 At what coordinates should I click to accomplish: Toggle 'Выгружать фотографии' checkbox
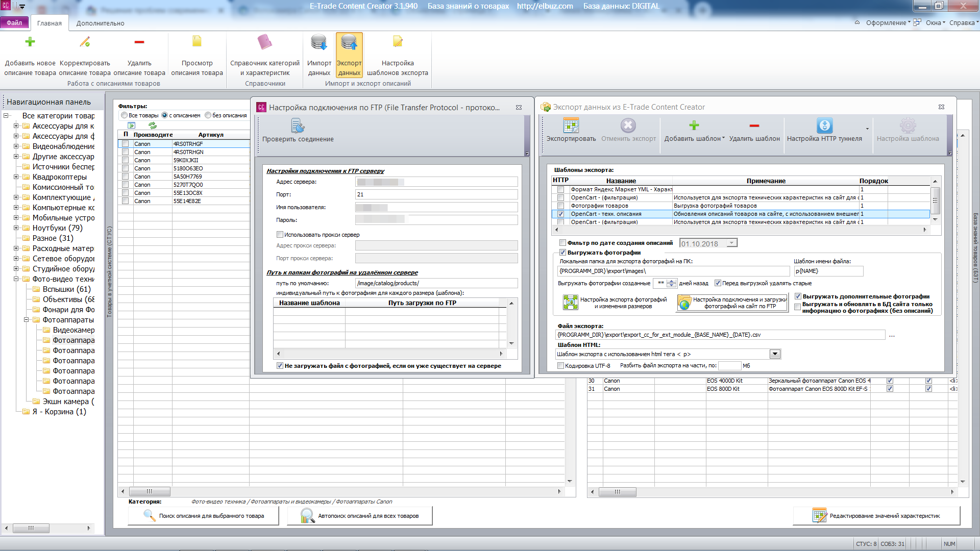tap(562, 253)
